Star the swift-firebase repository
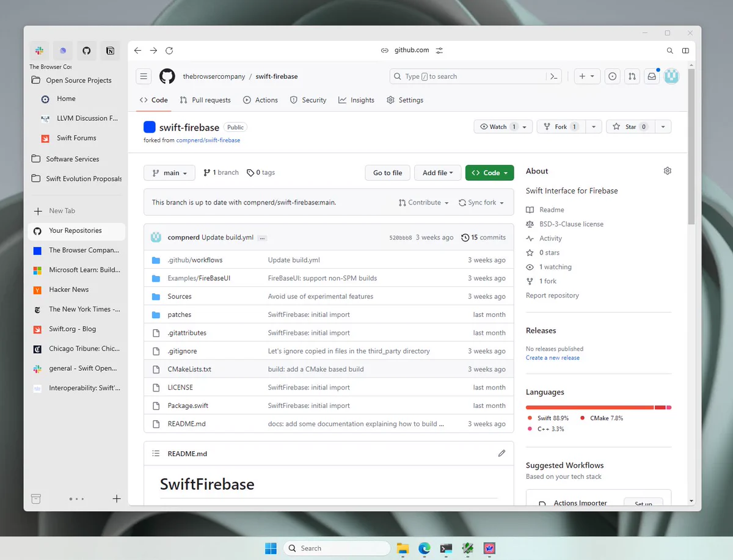 coord(630,126)
